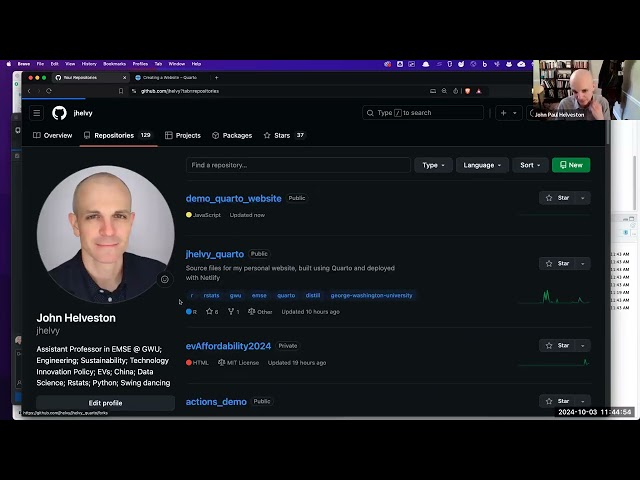This screenshot has width=640, height=480.
Task: Open the History menu in macOS menu bar
Action: point(89,64)
